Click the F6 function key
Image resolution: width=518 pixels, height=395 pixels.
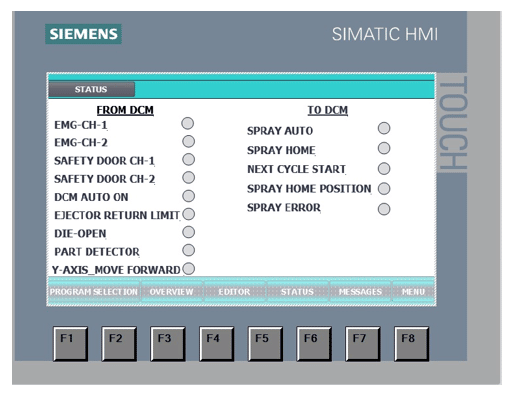click(x=314, y=344)
